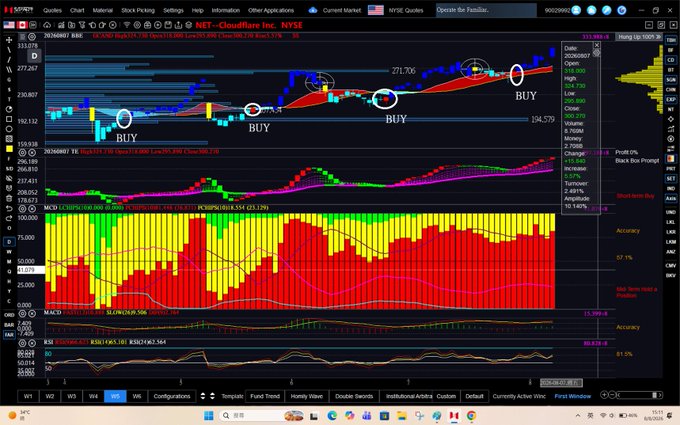Viewport: 680px width, 425px height.
Task: Select the crosshair move tool in left toolbar
Action: tap(9, 40)
